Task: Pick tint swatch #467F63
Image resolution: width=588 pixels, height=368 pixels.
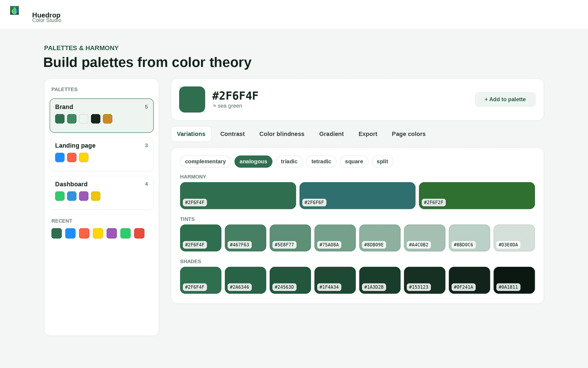Action: (245, 238)
